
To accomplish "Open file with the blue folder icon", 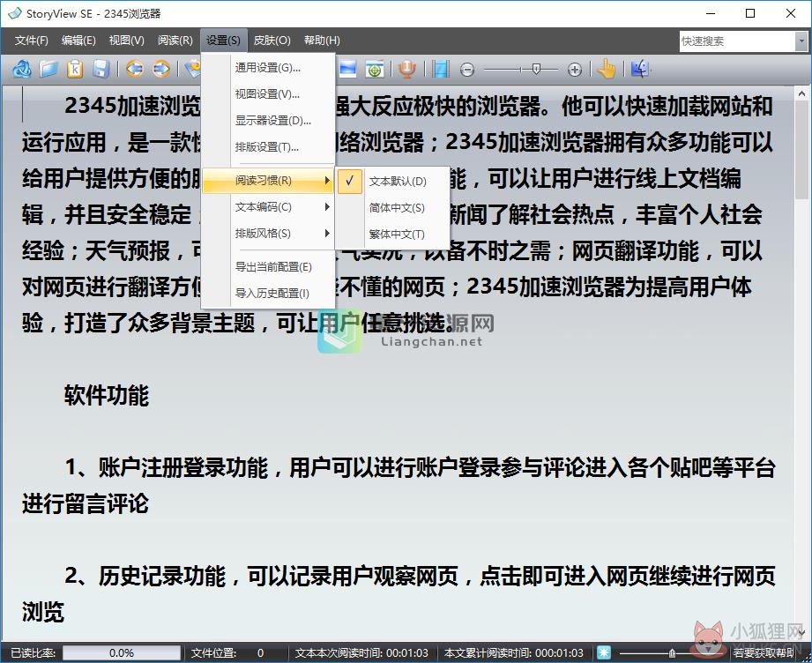I will point(48,69).
